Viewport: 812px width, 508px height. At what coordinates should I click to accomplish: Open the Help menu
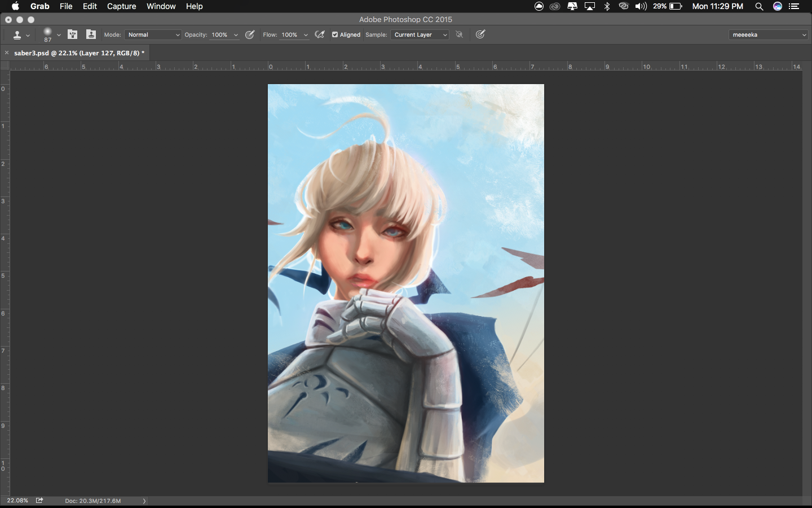194,6
